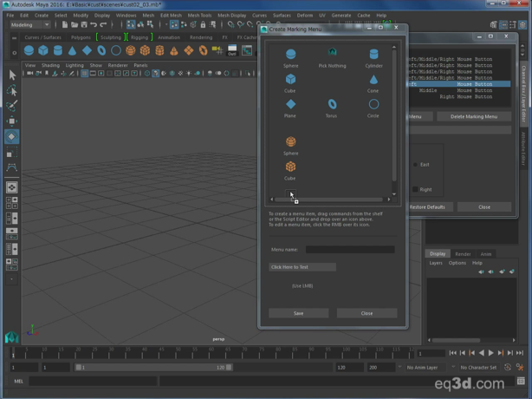Select the Torus icon in Create Marking Menu
This screenshot has width=532, height=399.
pyautogui.click(x=331, y=106)
